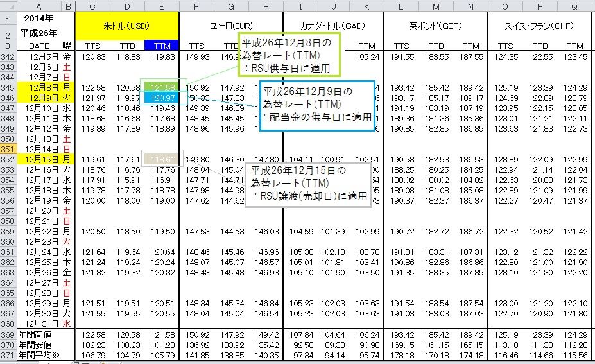Select column header C
This screenshot has height=364, width=595.
[92, 6]
